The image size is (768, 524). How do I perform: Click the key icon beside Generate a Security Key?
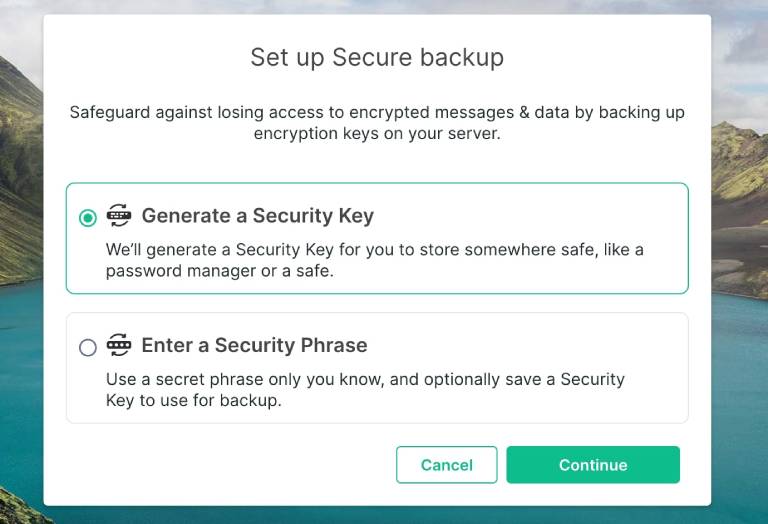click(119, 215)
